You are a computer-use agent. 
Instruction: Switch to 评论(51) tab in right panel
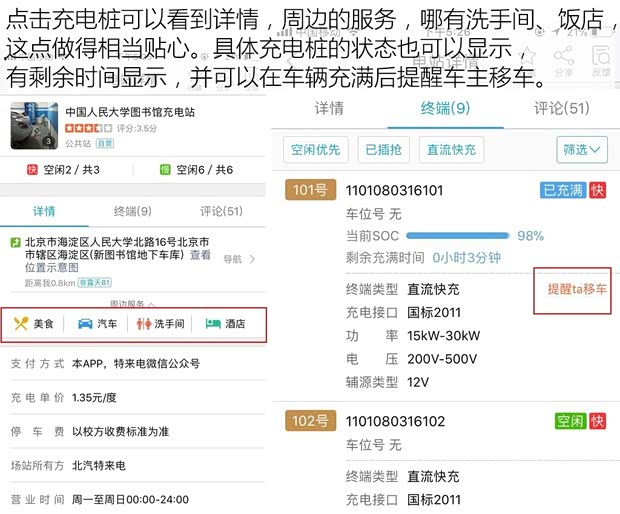pos(561,108)
